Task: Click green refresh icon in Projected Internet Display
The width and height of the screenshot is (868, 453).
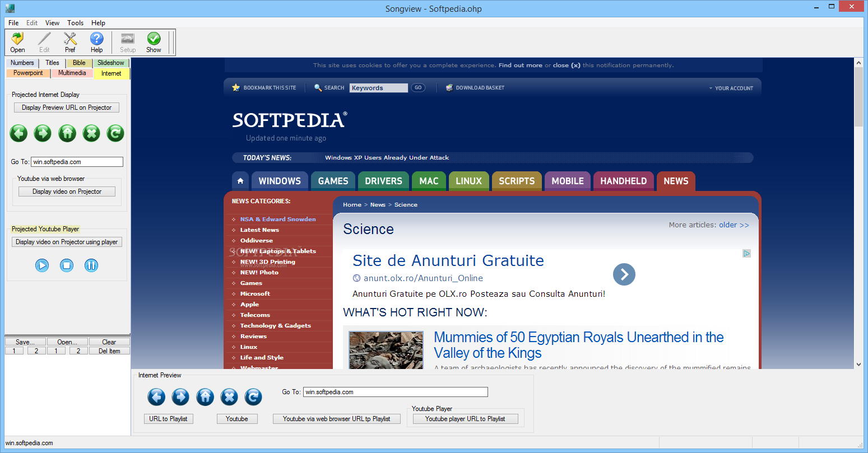Action: tap(115, 133)
